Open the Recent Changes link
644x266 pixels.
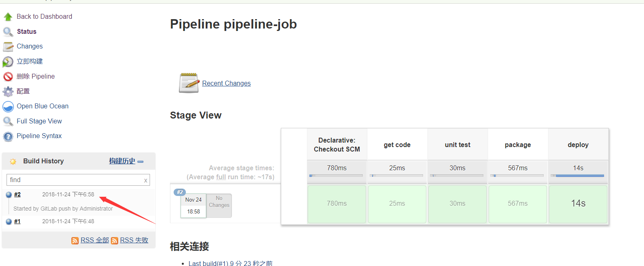pyautogui.click(x=226, y=83)
